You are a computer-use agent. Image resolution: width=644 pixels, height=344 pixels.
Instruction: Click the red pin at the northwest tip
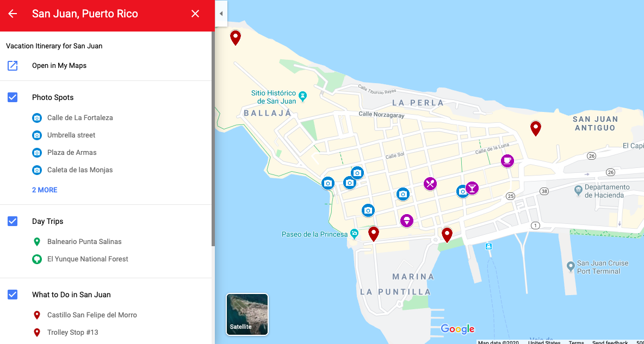[x=236, y=37]
